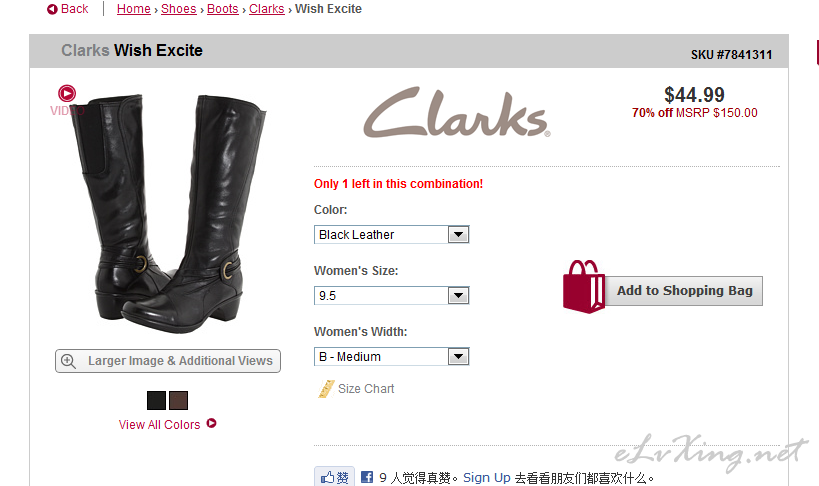Select the black color swatch

click(x=156, y=400)
